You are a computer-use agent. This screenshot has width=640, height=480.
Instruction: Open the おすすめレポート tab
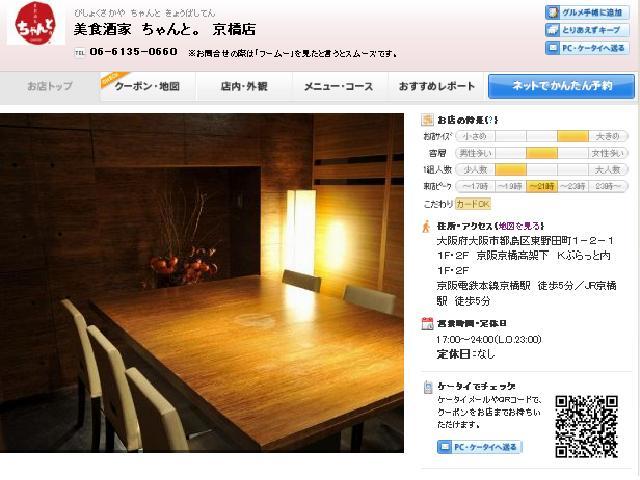pos(436,87)
